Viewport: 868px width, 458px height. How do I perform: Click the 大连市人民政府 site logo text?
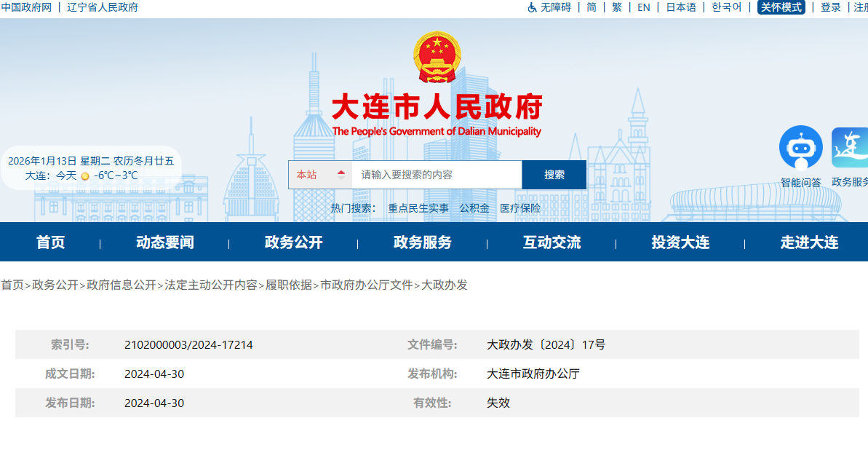point(437,105)
